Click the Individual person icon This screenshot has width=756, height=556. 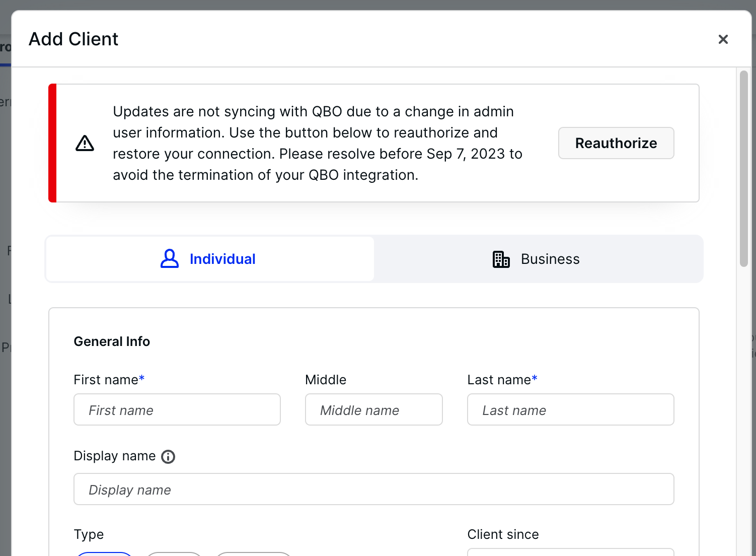click(170, 259)
